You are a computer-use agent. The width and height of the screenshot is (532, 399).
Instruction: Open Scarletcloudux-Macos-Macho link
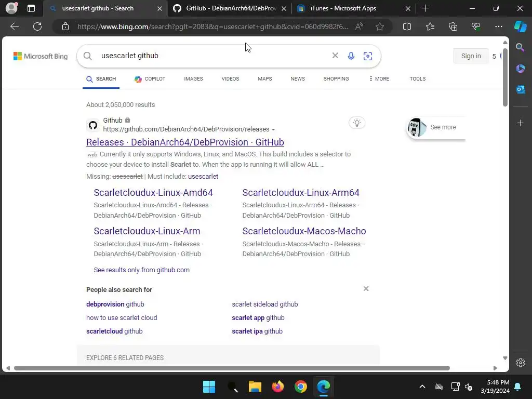304,231
